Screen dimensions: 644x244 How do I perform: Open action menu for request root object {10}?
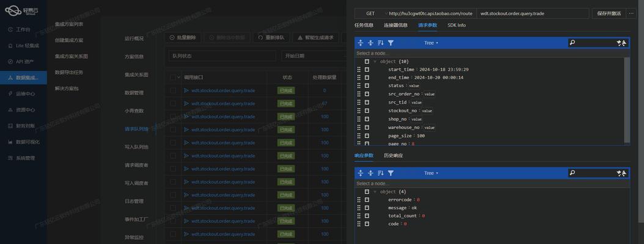tap(367, 61)
